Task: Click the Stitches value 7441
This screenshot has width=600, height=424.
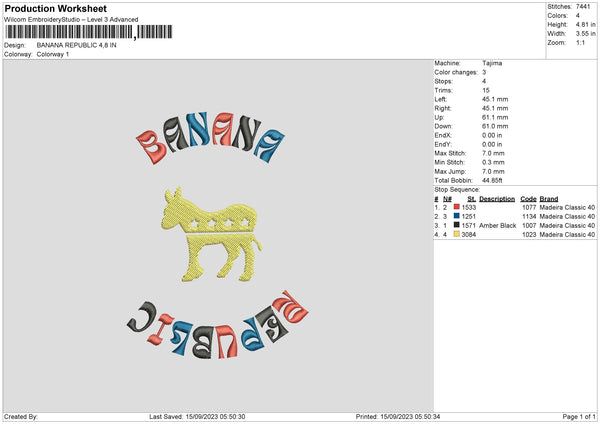Action: [x=583, y=7]
